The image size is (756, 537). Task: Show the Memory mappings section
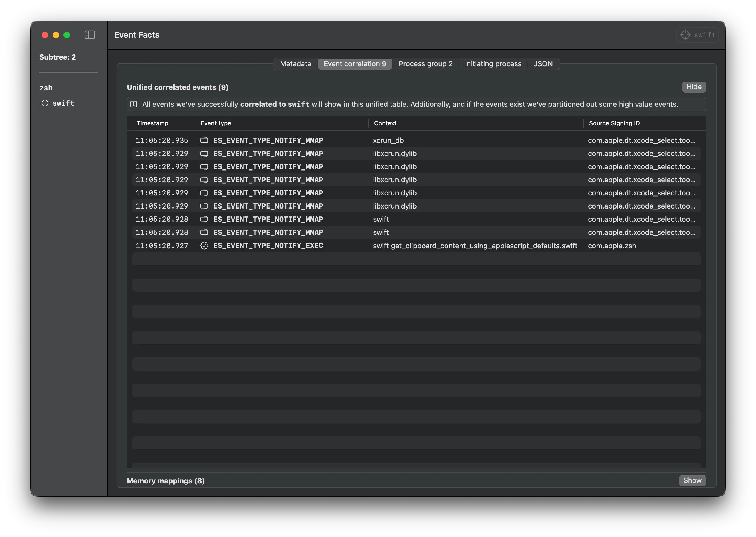coord(692,480)
